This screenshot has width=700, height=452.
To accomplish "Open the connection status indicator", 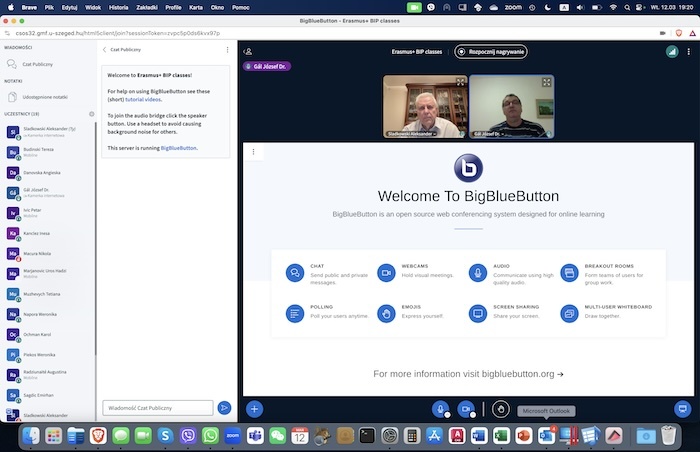I will pyautogui.click(x=672, y=52).
